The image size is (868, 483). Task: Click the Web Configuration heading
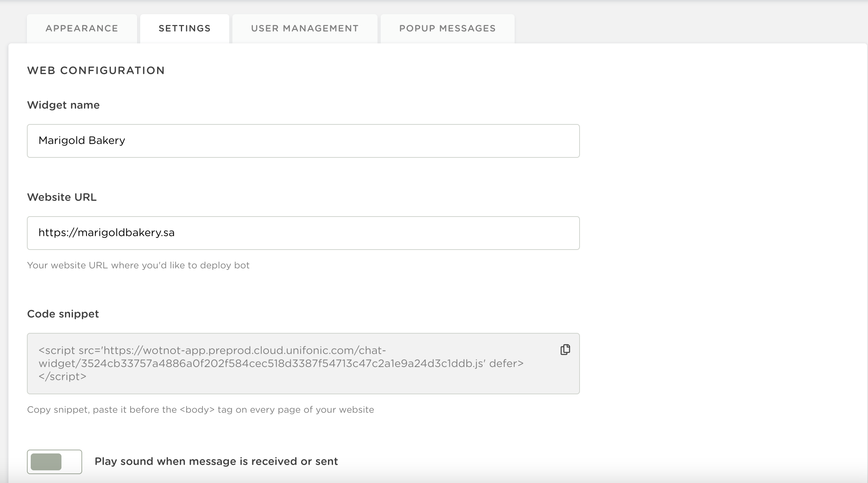point(96,71)
